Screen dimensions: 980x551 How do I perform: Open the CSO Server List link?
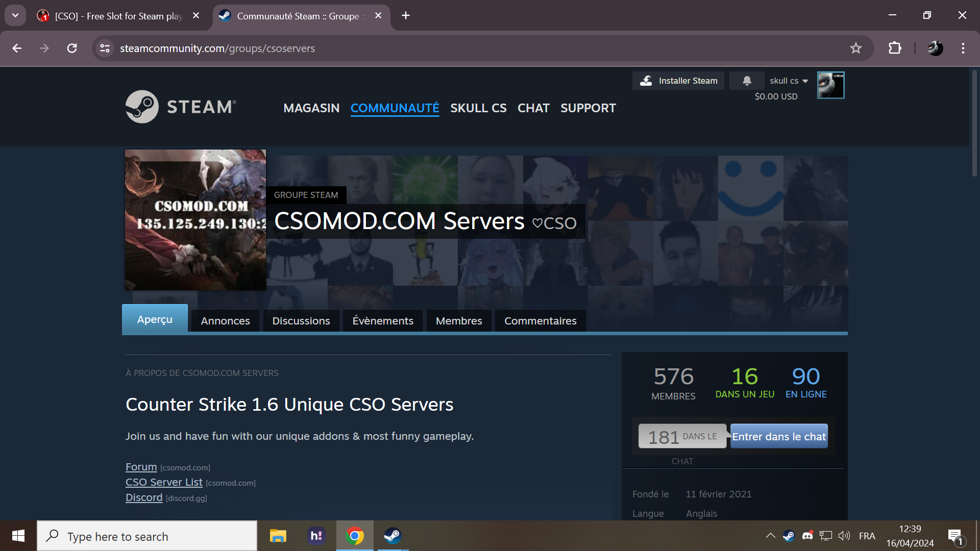(x=164, y=482)
